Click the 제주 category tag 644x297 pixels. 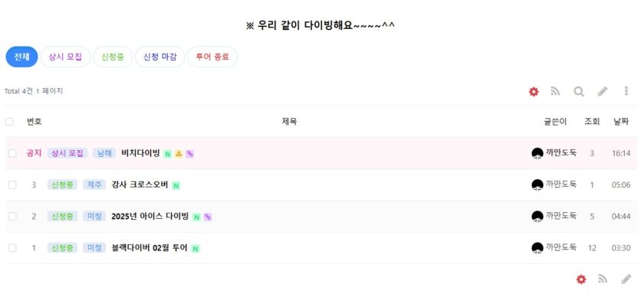coord(94,184)
